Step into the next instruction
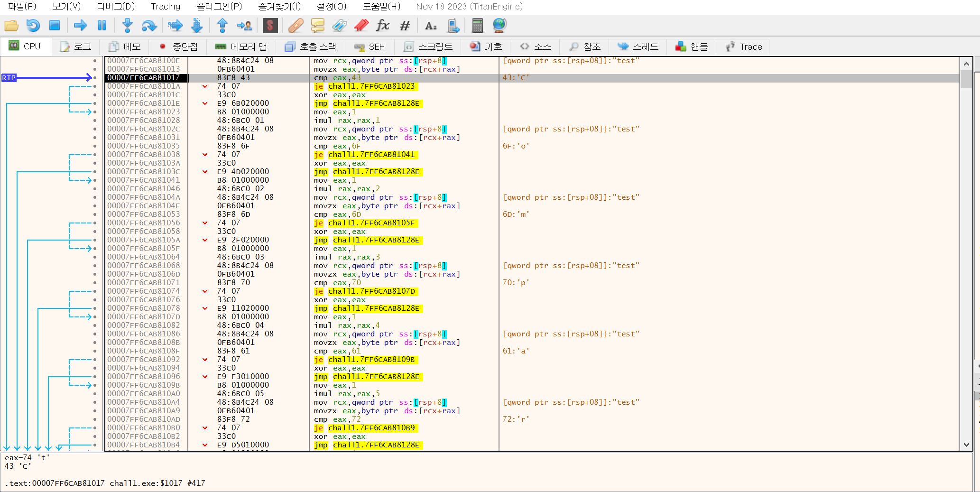The height and width of the screenshot is (492, 980). click(x=127, y=26)
